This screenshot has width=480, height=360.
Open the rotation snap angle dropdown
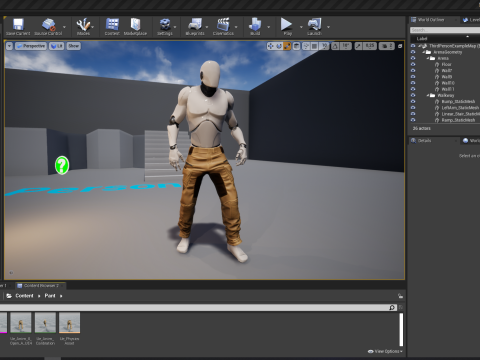346,46
